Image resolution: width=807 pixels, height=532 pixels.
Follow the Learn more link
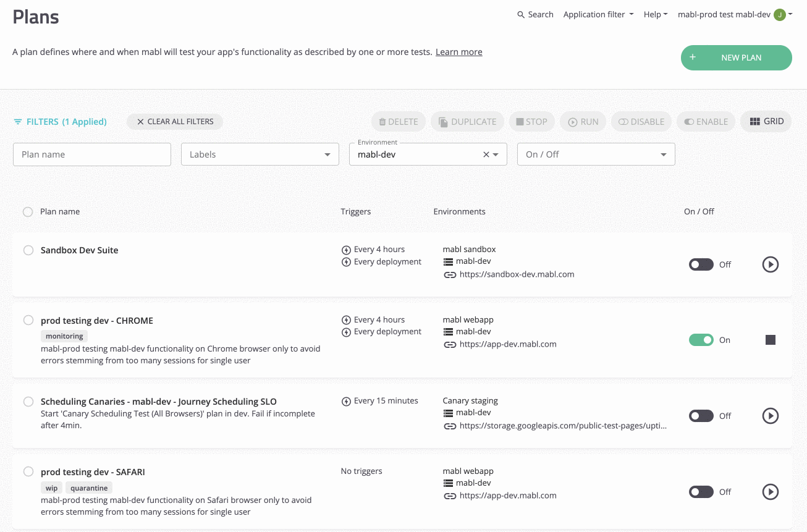pyautogui.click(x=459, y=52)
